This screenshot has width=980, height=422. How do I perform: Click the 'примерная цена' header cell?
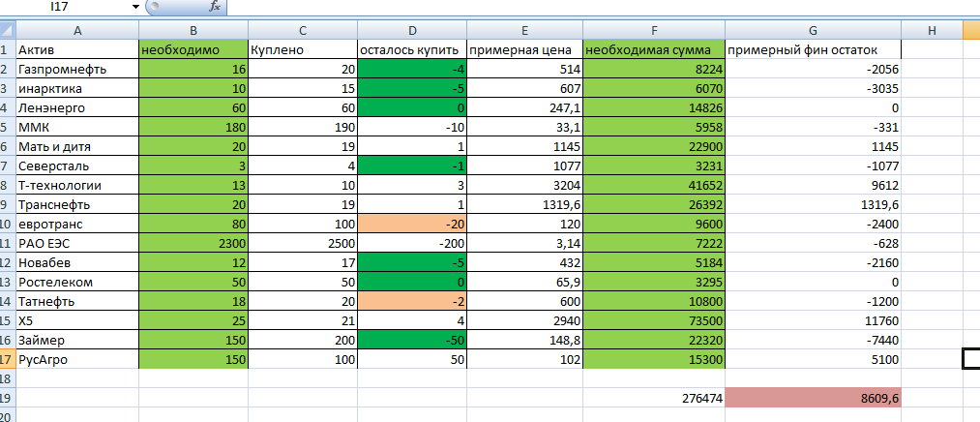524,50
